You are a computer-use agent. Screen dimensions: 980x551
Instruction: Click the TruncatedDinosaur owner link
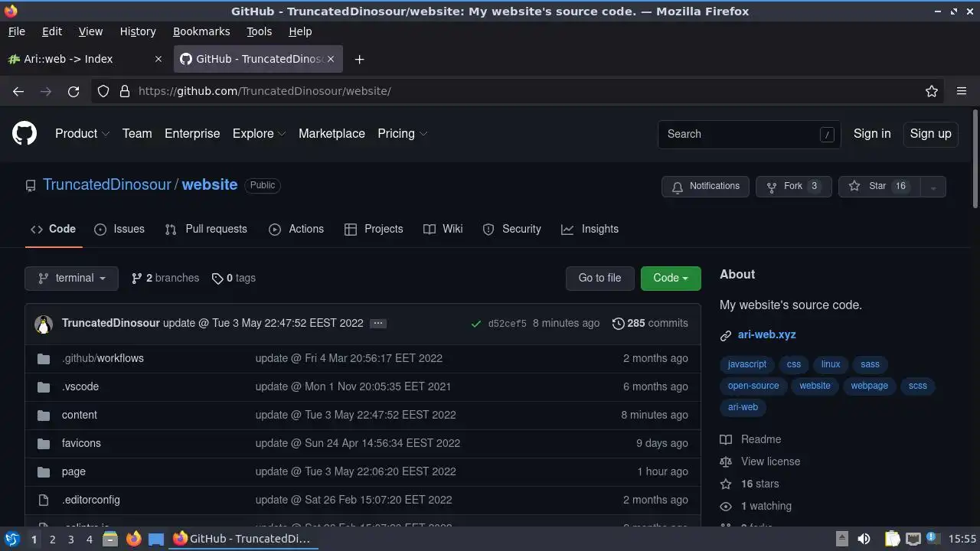[x=107, y=185]
